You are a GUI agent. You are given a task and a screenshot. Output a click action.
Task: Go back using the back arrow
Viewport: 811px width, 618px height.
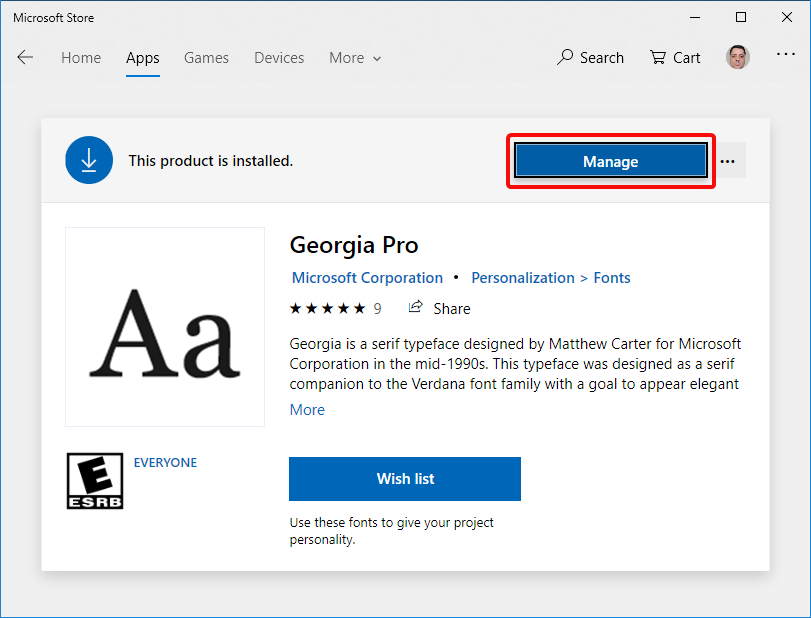(x=25, y=57)
